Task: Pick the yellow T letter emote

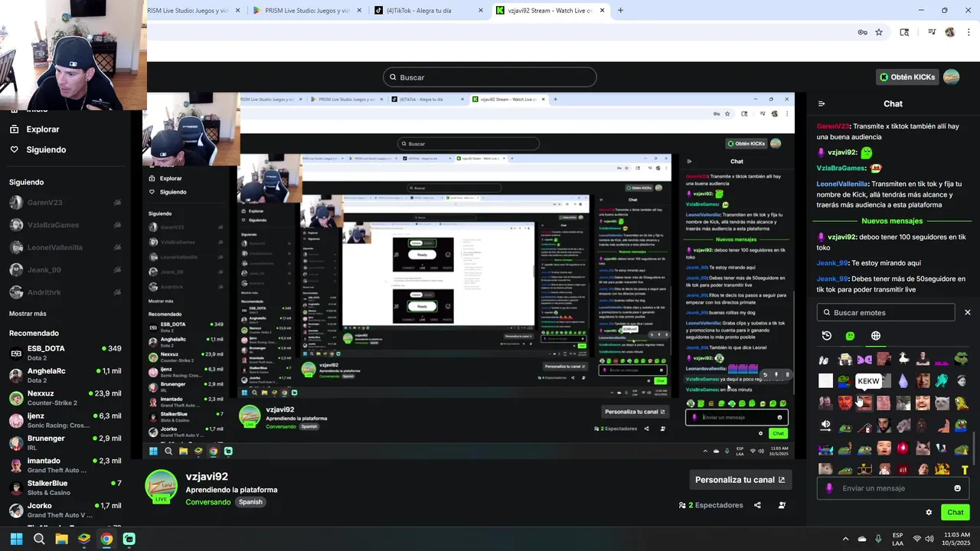Action: (965, 470)
